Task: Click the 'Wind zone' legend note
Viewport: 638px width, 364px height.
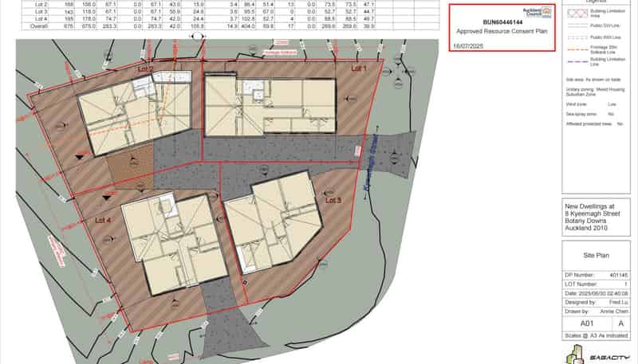Action: [x=591, y=104]
